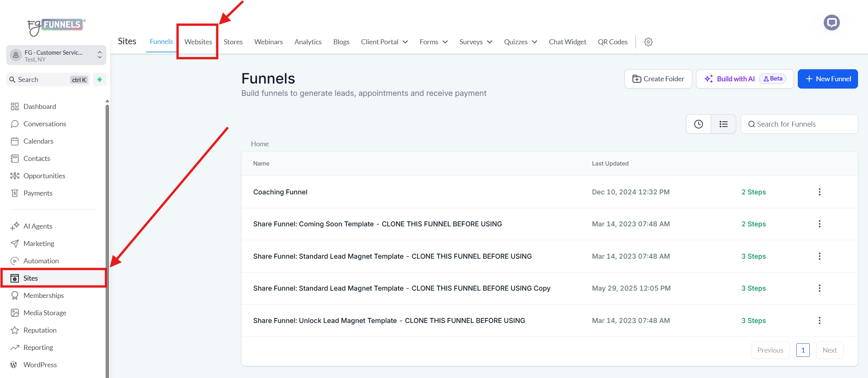Open the QR Codes tab
This screenshot has height=378, width=868.
613,42
